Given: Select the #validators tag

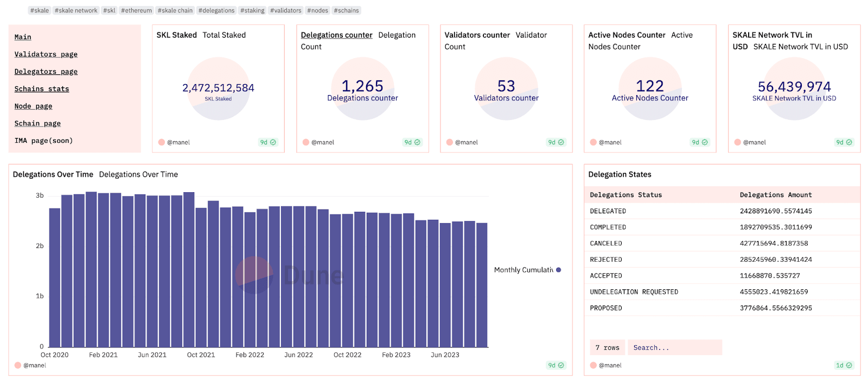Looking at the screenshot, I should pos(285,10).
